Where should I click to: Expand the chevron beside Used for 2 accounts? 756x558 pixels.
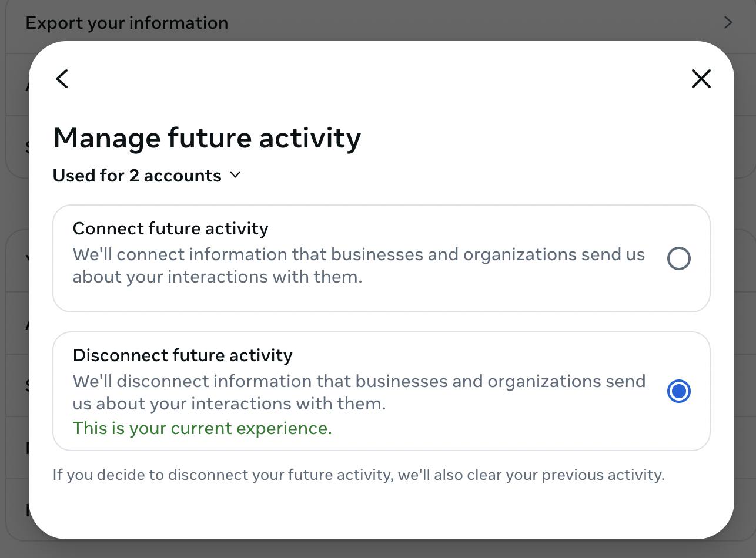point(235,175)
